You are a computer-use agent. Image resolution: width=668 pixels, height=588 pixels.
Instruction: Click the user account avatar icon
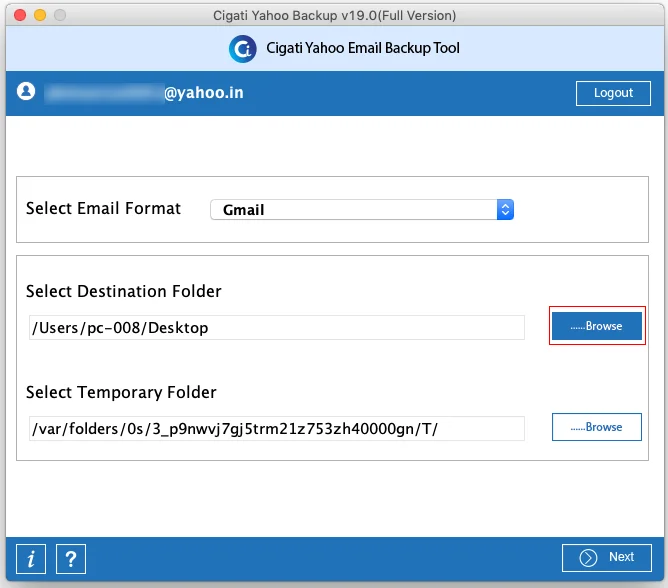click(26, 91)
